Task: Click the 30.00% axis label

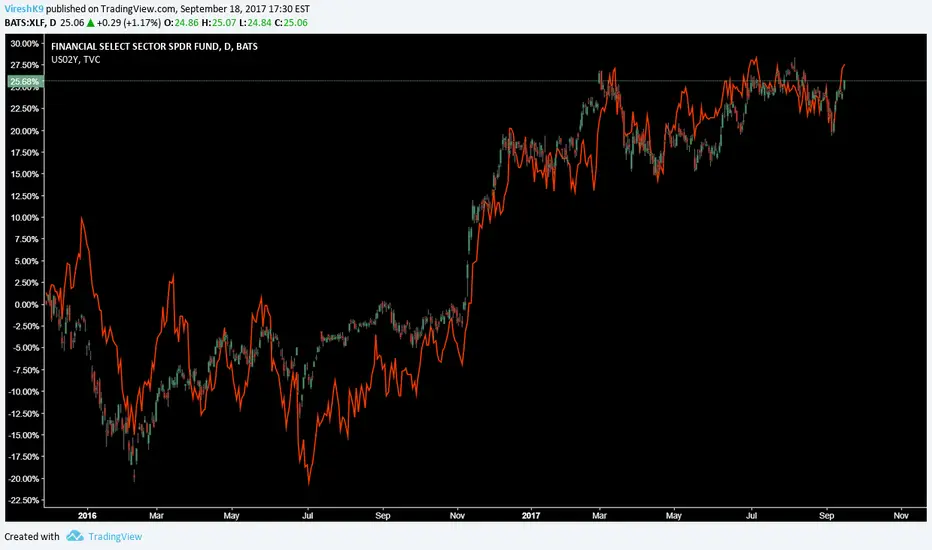Action: click(x=24, y=43)
